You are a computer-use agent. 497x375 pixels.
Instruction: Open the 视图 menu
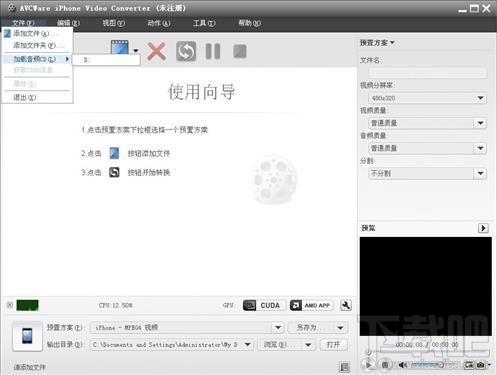[114, 23]
